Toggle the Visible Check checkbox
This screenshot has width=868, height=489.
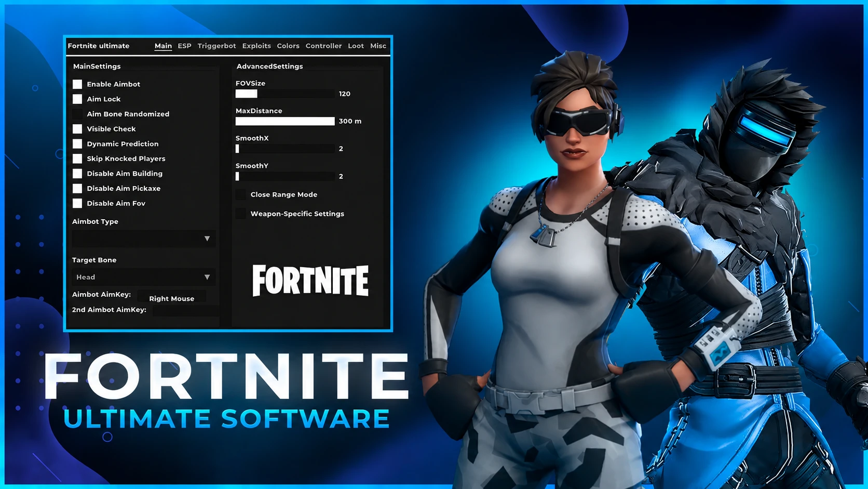[x=77, y=129]
